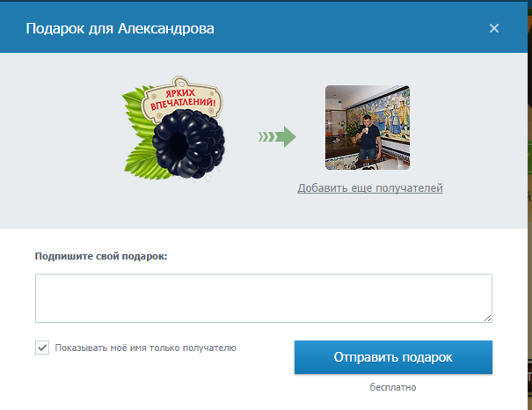
Task: Click the 'Отправить подарок' button
Action: [x=393, y=357]
